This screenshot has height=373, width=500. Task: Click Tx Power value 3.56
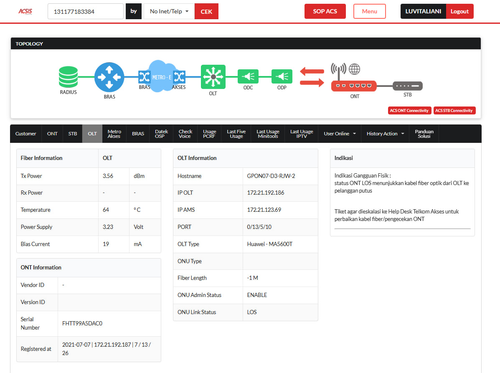108,176
